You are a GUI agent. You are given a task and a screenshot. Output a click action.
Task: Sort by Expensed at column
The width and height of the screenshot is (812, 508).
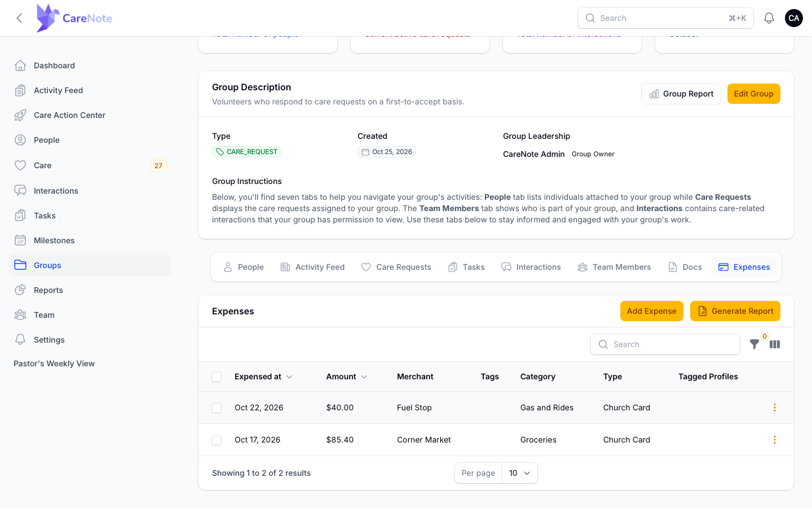click(x=263, y=376)
